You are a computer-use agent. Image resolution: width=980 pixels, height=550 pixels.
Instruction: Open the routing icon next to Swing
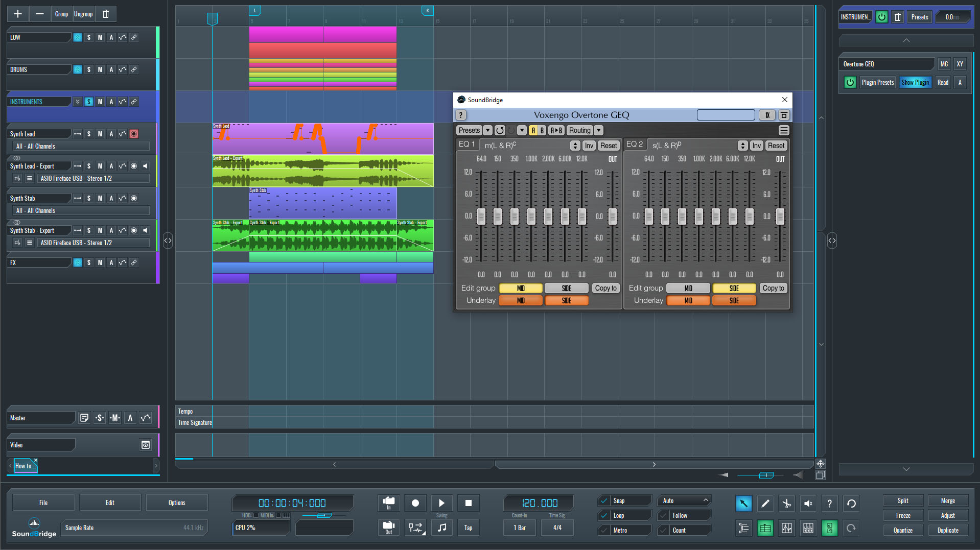[415, 528]
